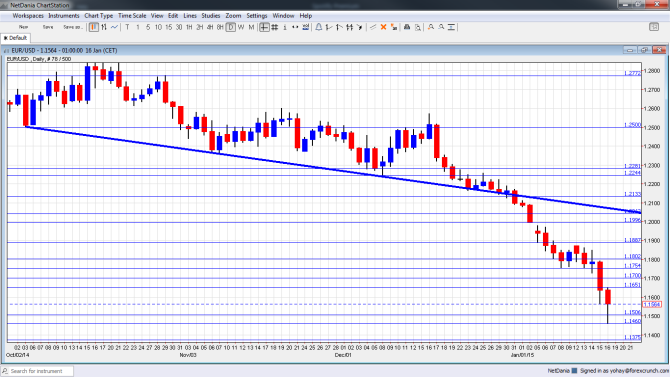Switch to 1 minute time scale
The height and width of the screenshot is (377, 670).
pos(138,27)
